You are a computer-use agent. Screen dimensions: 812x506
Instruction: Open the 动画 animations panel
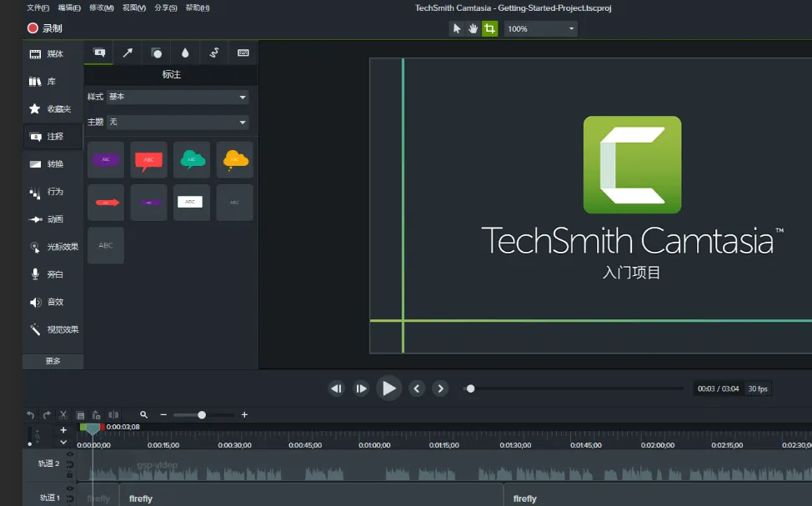click(x=53, y=219)
